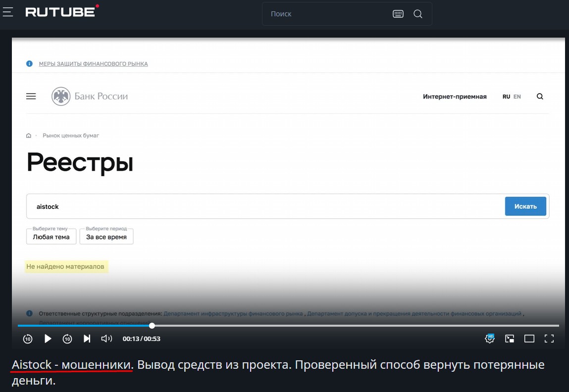Viewport: 569px width, 392px height.
Task: Click the 'Не найдено материалов' message
Action: coord(65,267)
